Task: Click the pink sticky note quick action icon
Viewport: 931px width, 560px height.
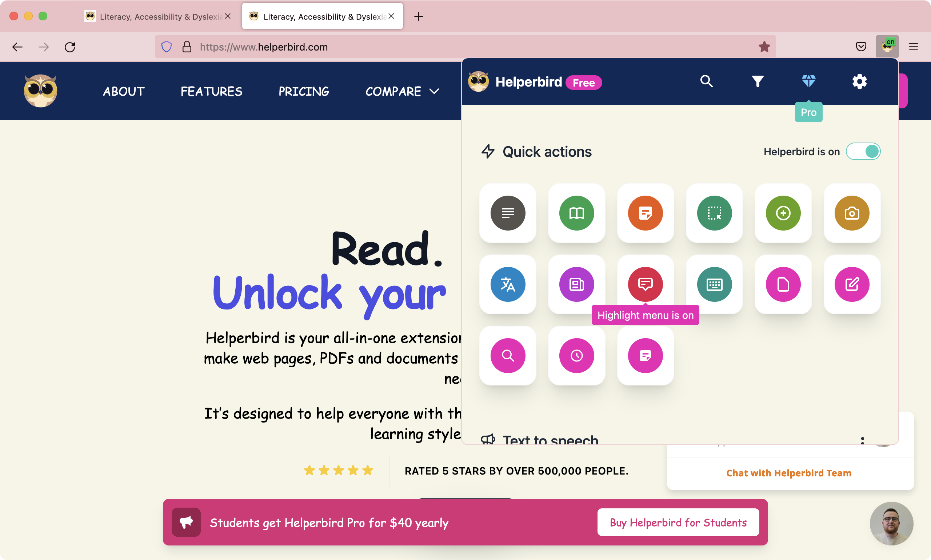Action: point(645,356)
